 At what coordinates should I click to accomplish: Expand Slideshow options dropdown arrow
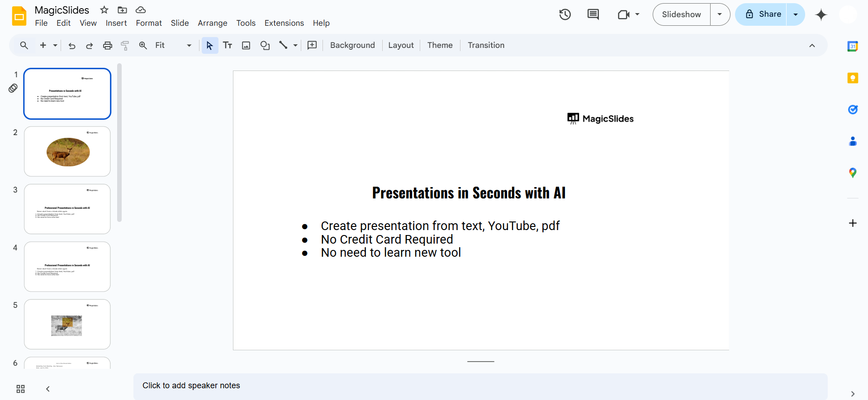[x=720, y=14]
